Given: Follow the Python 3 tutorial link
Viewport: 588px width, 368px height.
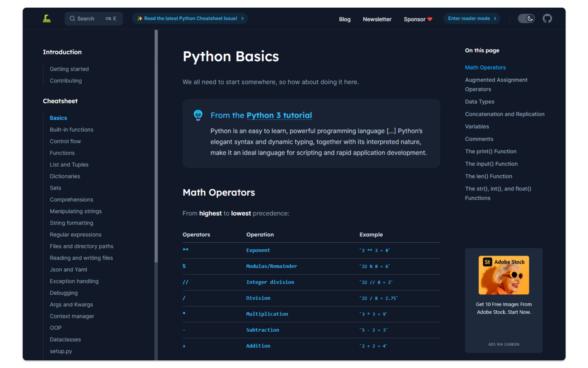Looking at the screenshot, I should coord(279,115).
